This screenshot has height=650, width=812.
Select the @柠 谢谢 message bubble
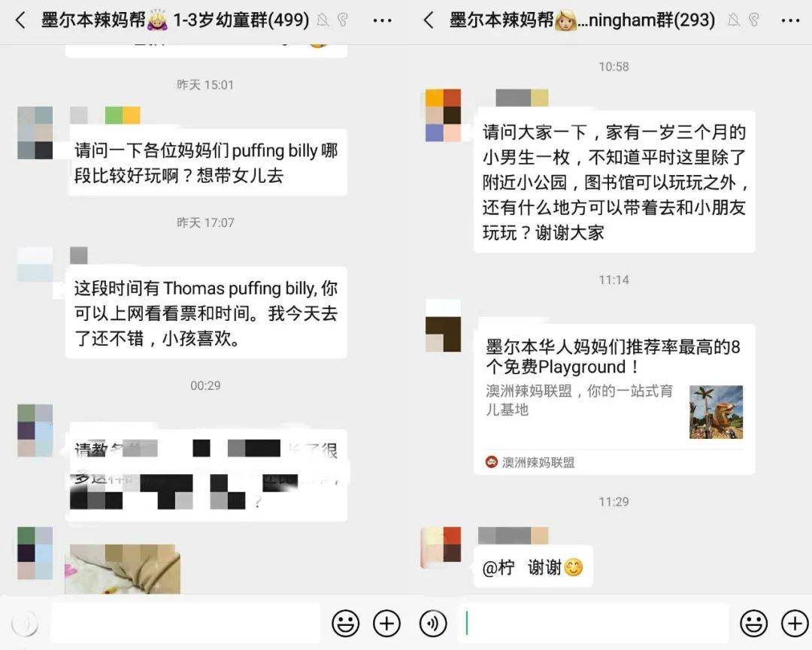[533, 567]
